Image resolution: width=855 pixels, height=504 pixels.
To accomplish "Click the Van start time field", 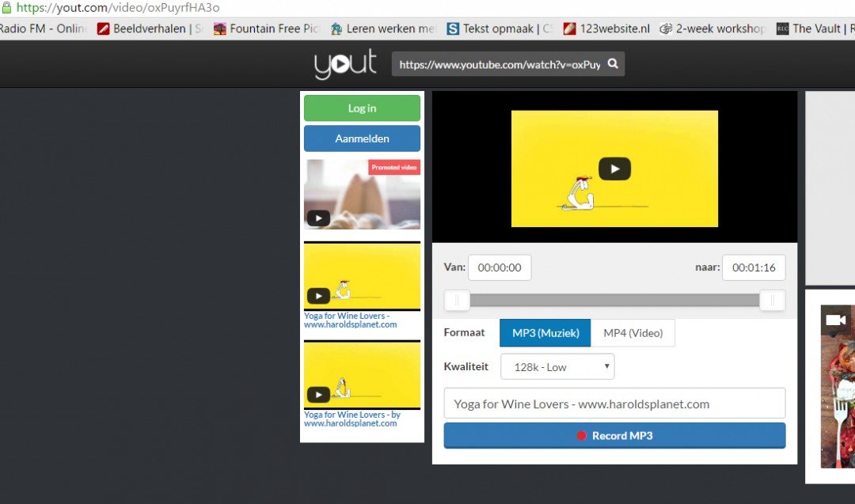I will tap(500, 267).
